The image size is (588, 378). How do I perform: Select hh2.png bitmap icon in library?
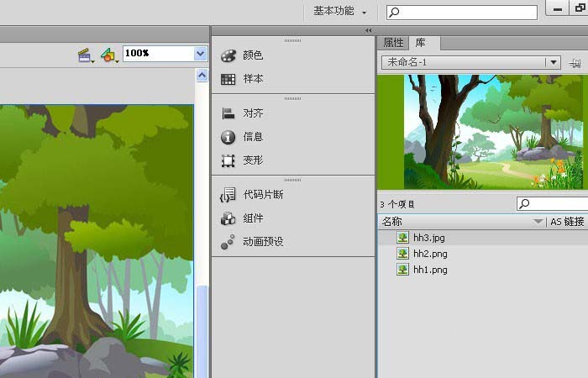[402, 254]
